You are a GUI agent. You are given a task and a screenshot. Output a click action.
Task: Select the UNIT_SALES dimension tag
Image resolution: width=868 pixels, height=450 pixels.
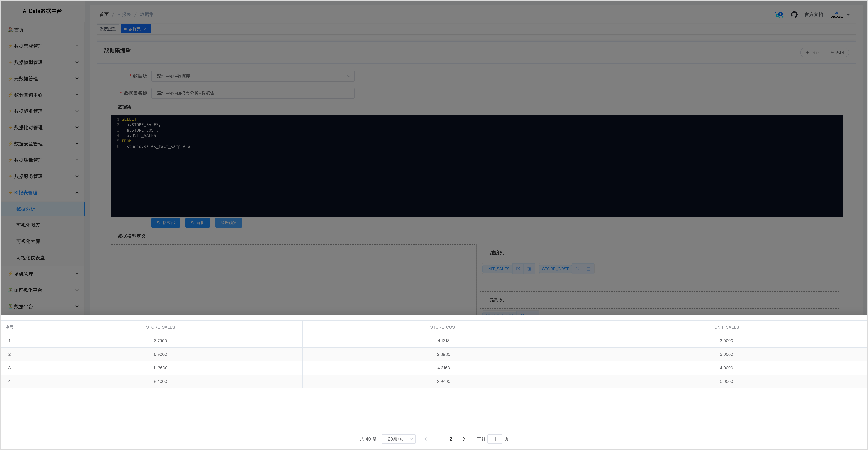click(497, 269)
